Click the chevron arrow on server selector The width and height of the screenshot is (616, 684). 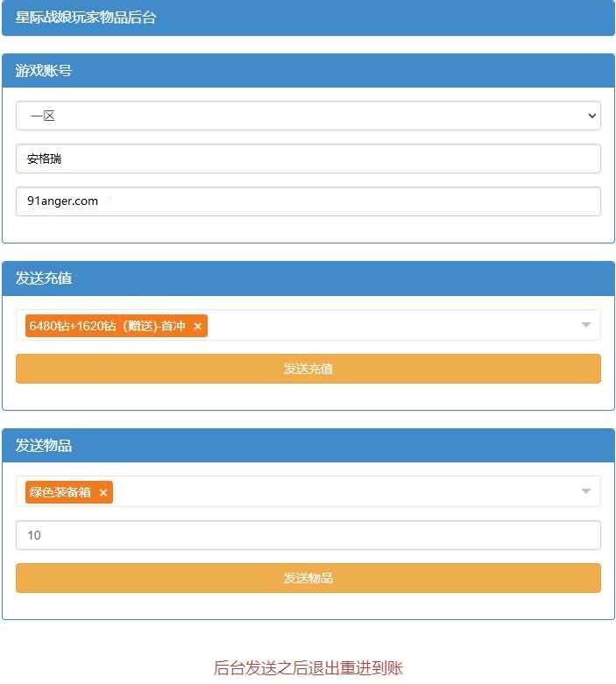(x=592, y=116)
